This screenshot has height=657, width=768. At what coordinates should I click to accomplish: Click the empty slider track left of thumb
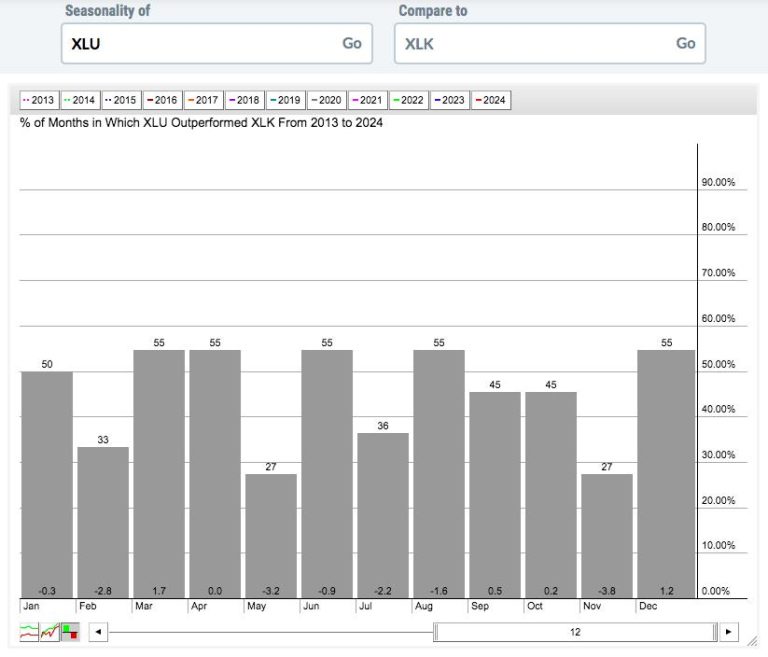coord(270,632)
